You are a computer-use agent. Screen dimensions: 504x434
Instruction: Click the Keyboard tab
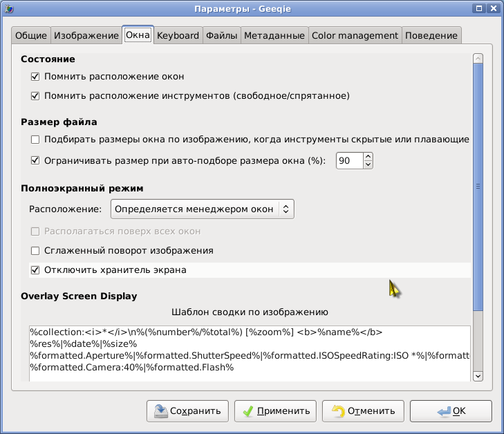click(178, 35)
